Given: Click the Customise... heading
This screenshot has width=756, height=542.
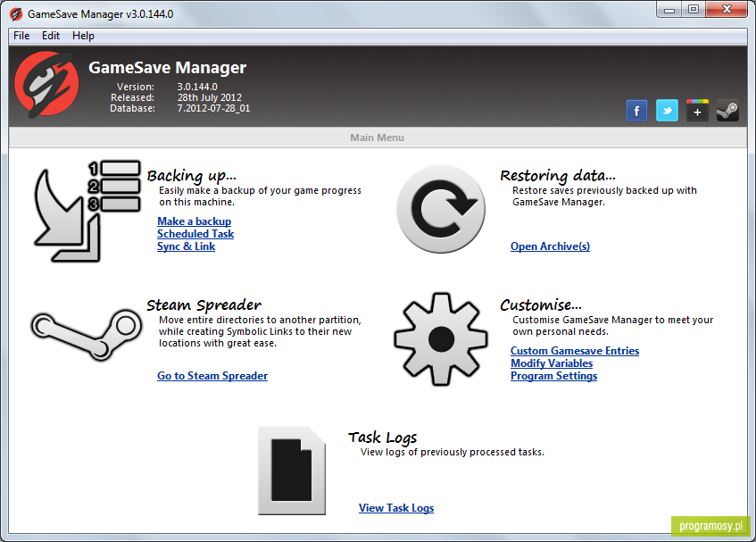Looking at the screenshot, I should coord(541,305).
